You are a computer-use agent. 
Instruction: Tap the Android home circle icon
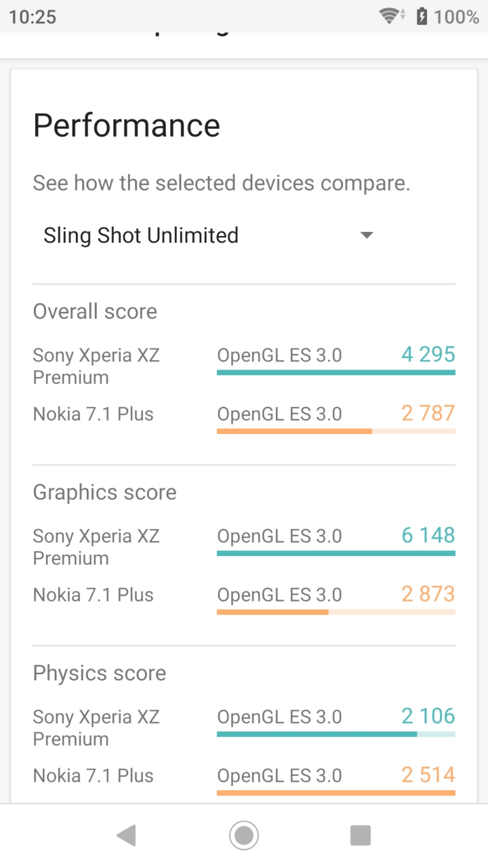244,835
